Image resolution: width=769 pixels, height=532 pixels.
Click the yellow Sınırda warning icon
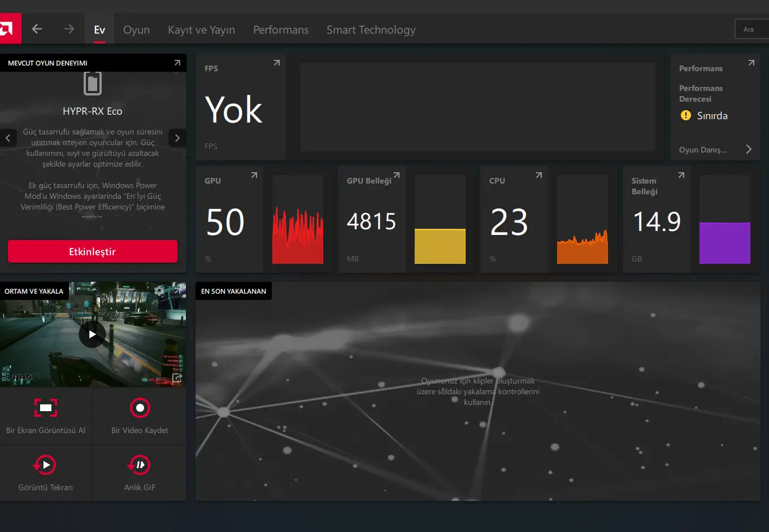click(686, 115)
